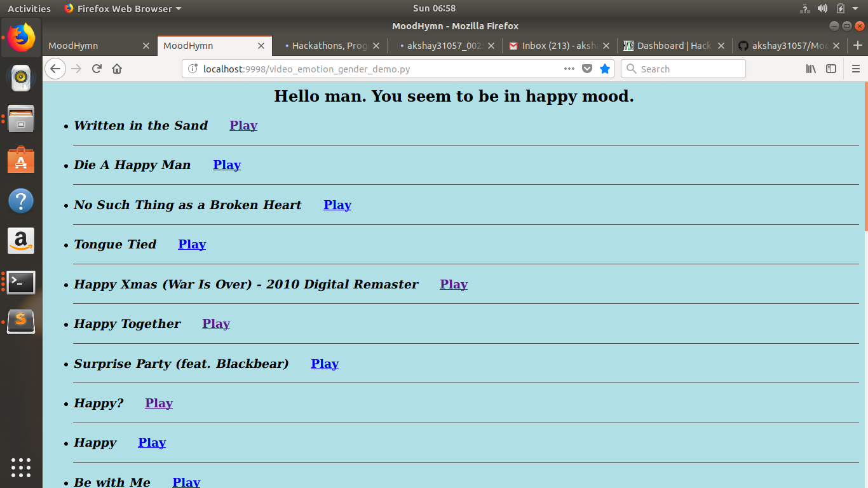Switch to the first MoodHymn tab
Image resolution: width=868 pixels, height=488 pixels.
pos(99,46)
